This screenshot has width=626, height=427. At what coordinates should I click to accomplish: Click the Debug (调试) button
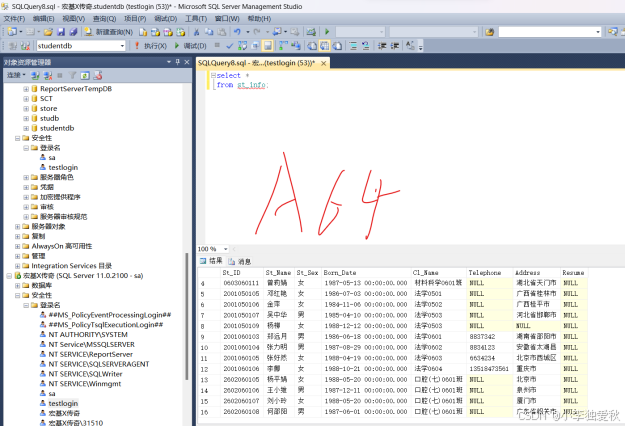tap(190, 46)
